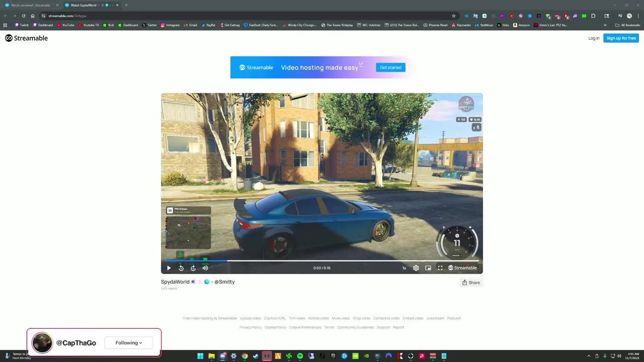The width and height of the screenshot is (644, 362).
Task: Open video player settings gear
Action: click(x=416, y=268)
